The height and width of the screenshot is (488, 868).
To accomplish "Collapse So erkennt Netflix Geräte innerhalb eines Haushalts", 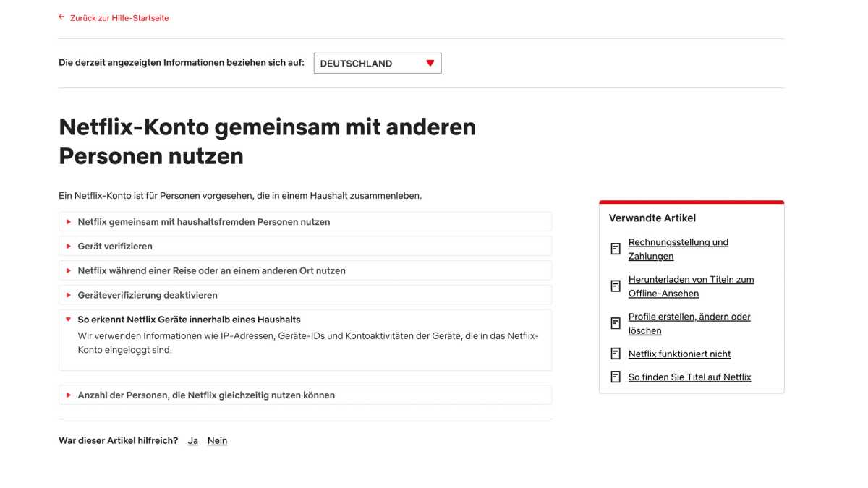I will tap(305, 320).
